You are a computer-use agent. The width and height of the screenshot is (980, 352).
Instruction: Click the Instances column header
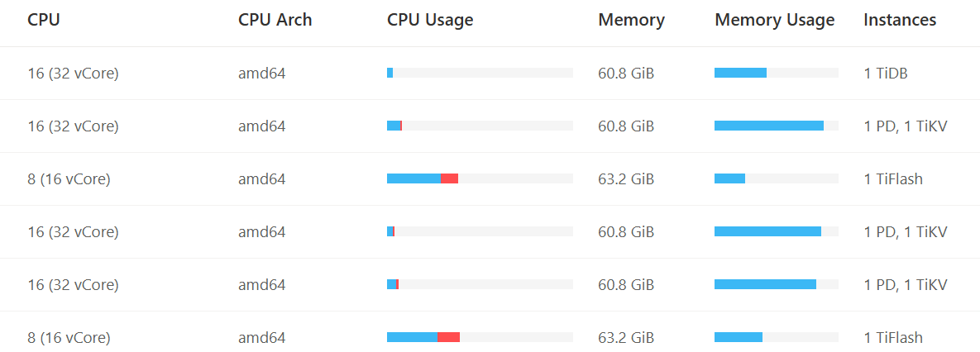pos(900,20)
